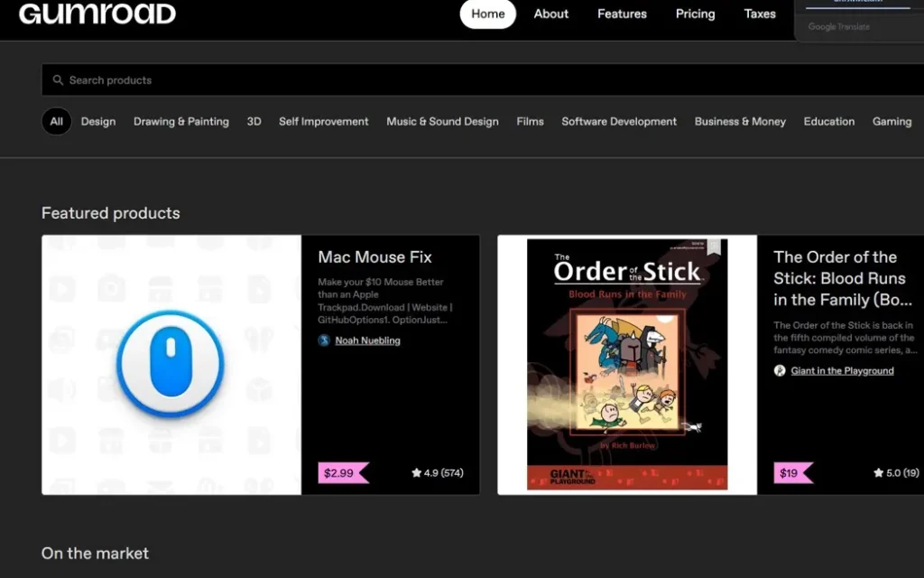Open Music & Sound Design category
The height and width of the screenshot is (578, 924).
pos(442,122)
